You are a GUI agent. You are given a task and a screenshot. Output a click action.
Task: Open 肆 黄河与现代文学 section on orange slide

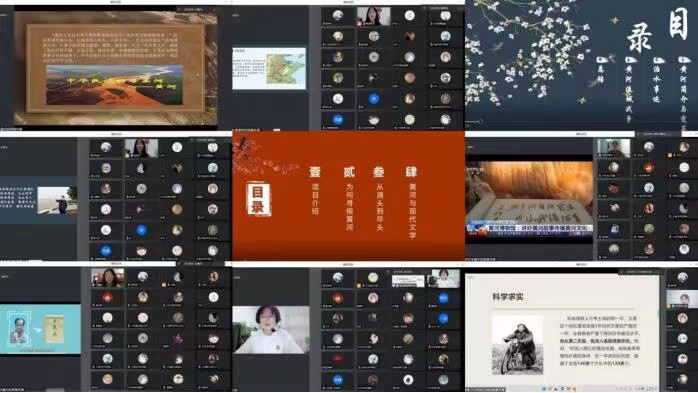pyautogui.click(x=411, y=202)
